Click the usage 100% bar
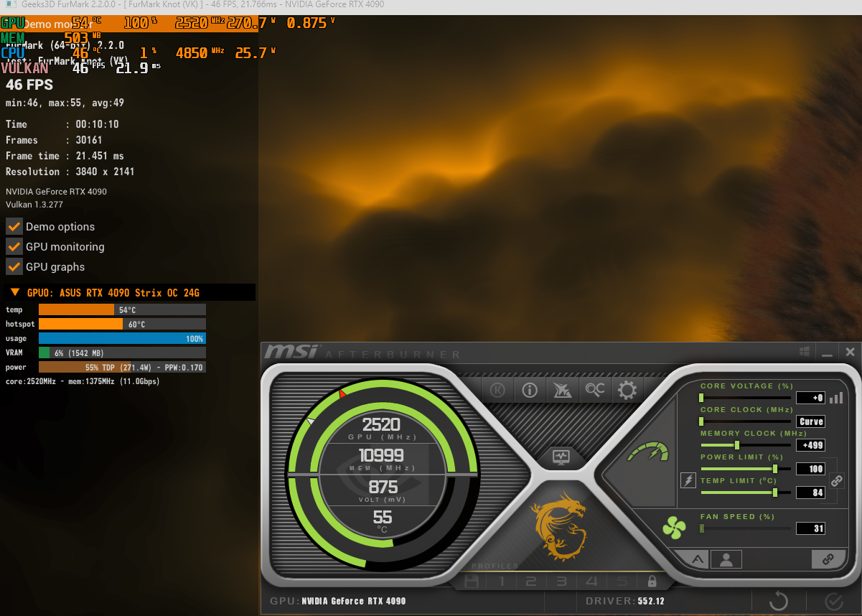862x616 pixels. (122, 338)
